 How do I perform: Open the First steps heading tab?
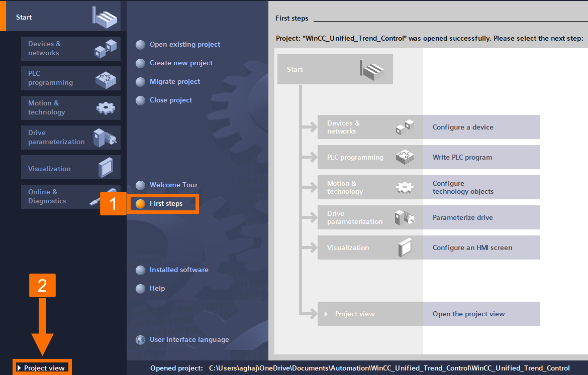[x=291, y=18]
